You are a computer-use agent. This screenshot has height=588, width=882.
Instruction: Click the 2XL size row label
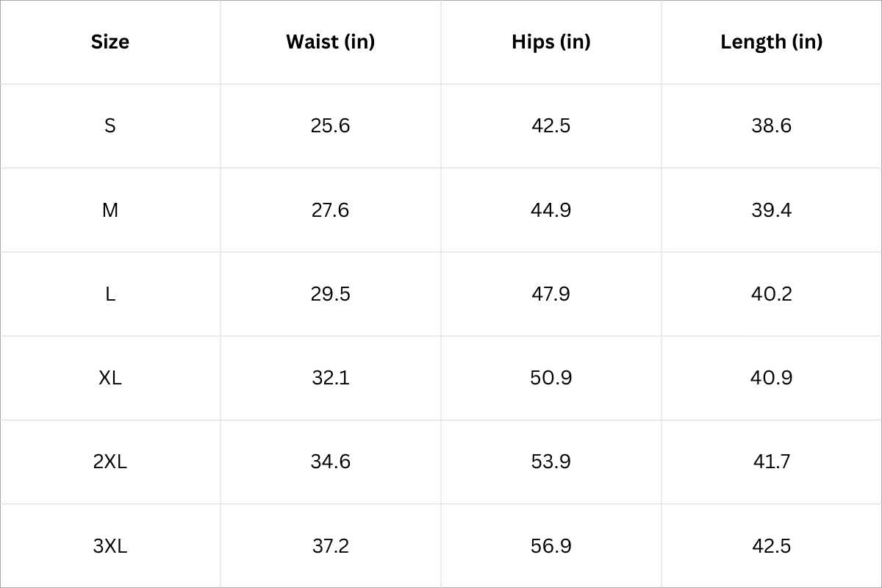coord(110,462)
